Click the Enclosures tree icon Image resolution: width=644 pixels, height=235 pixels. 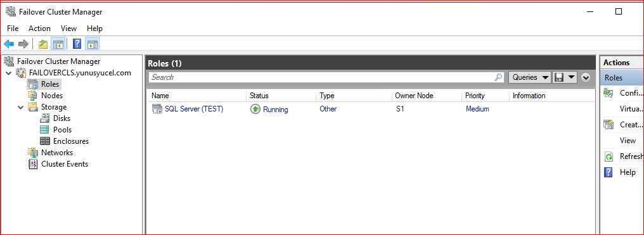(44, 141)
